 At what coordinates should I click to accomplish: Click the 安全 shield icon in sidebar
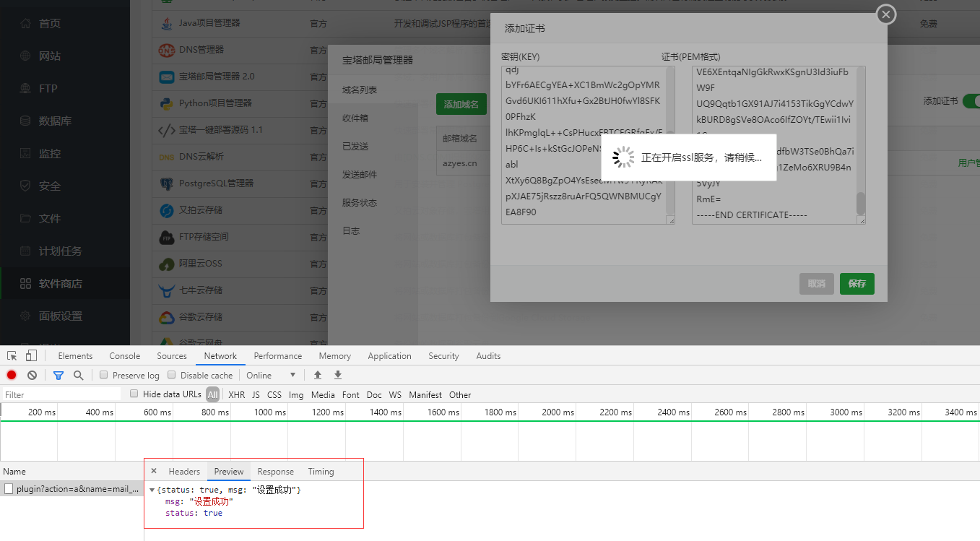point(25,186)
